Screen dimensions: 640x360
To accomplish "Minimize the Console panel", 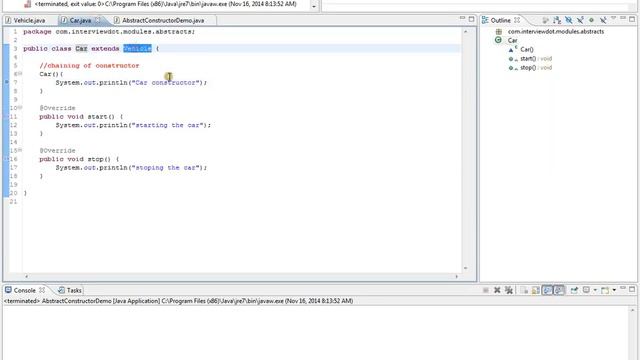I will tap(623, 288).
